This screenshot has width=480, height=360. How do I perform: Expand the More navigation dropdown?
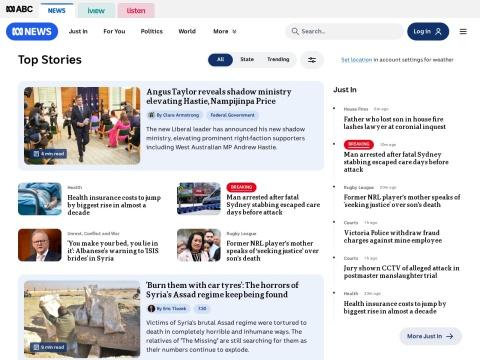click(x=225, y=31)
